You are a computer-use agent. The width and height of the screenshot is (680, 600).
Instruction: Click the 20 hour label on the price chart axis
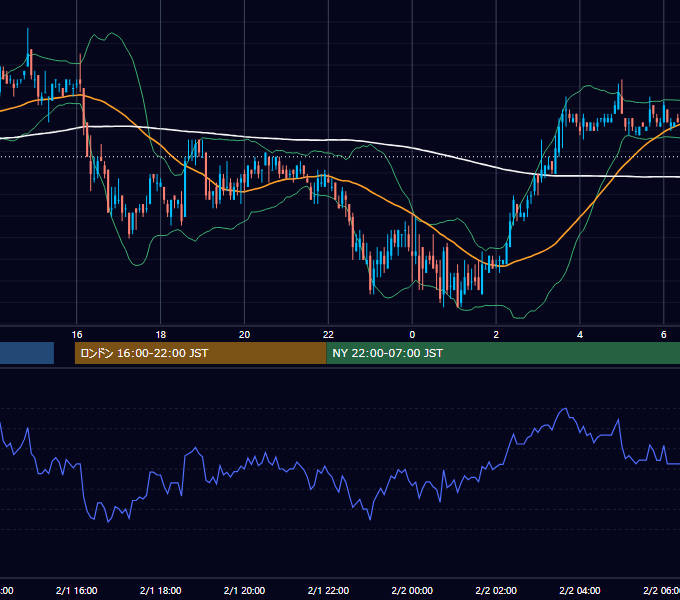pos(245,335)
